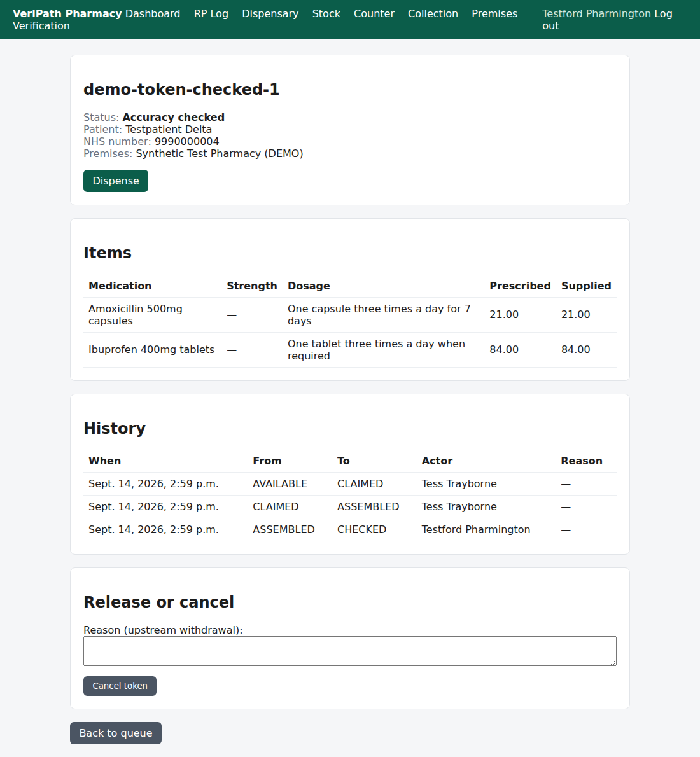Viewport: 700px width, 757px height.
Task: Click the Ibuprofen 400mg tablets medication cell
Action: (151, 349)
